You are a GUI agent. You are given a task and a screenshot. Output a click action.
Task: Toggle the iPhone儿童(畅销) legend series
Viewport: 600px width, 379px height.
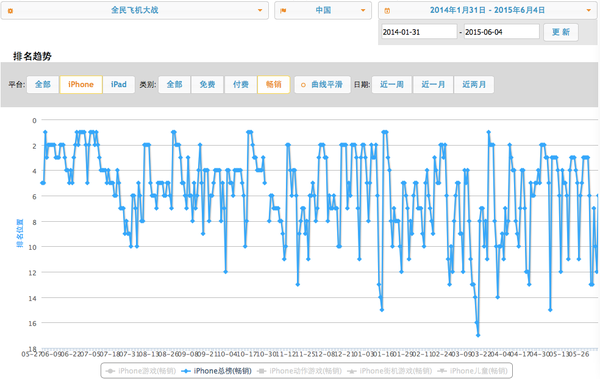pyautogui.click(x=472, y=371)
